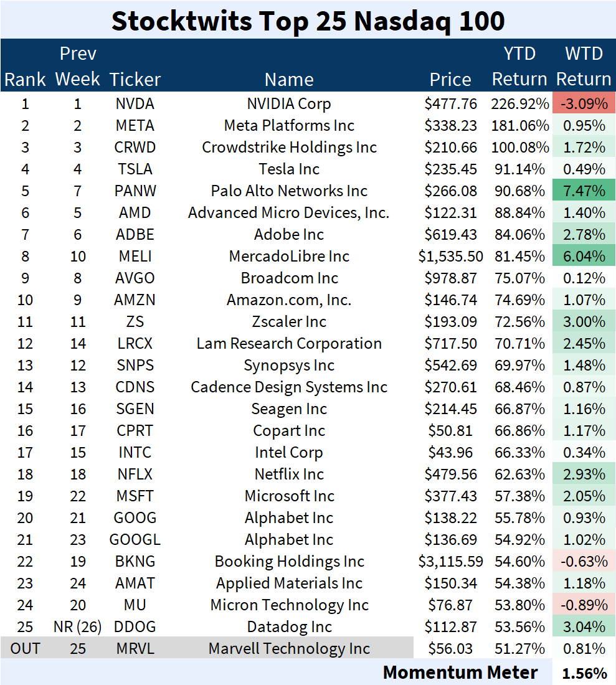Select the MSFT ticker cell
This screenshot has width=616, height=685.
135,496
